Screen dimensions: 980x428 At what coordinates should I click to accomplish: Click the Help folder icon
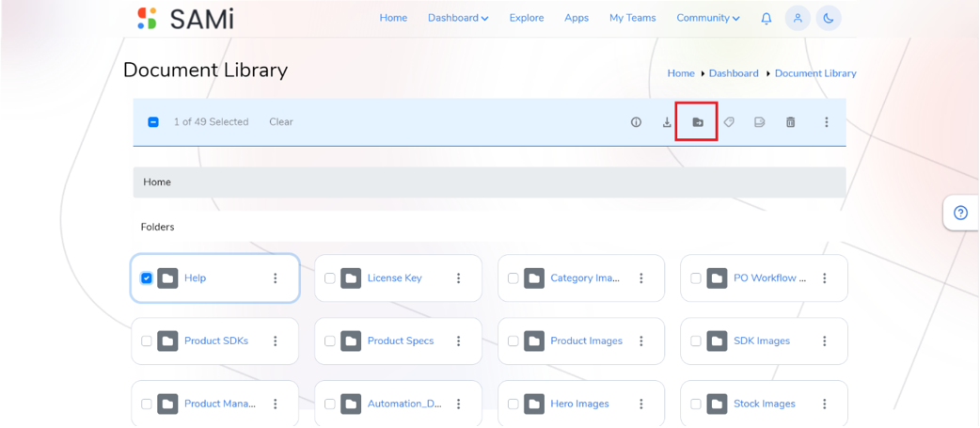tap(167, 278)
